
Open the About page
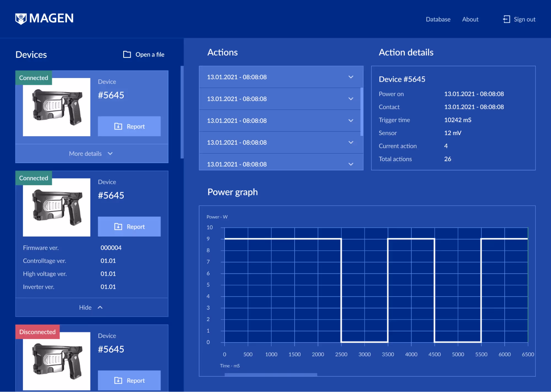coord(470,19)
